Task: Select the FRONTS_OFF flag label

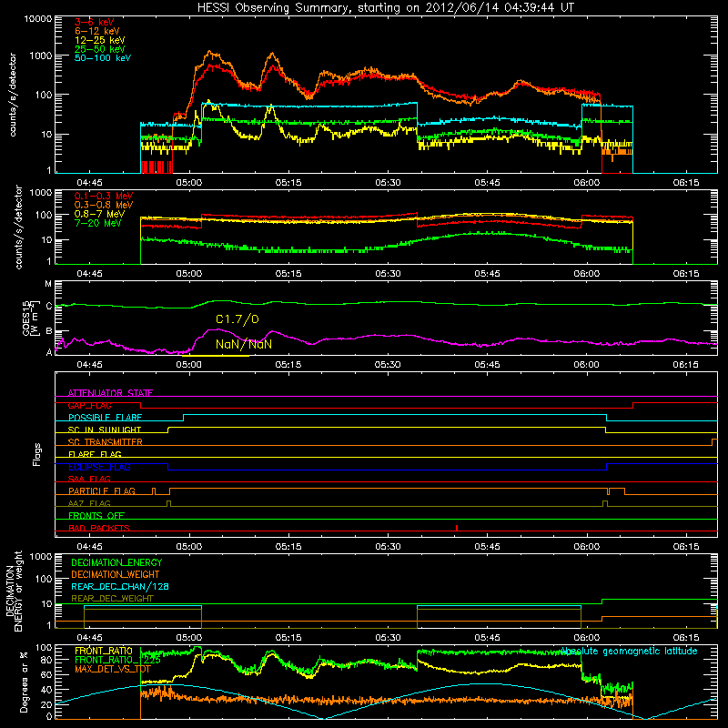Action: pyautogui.click(x=96, y=515)
